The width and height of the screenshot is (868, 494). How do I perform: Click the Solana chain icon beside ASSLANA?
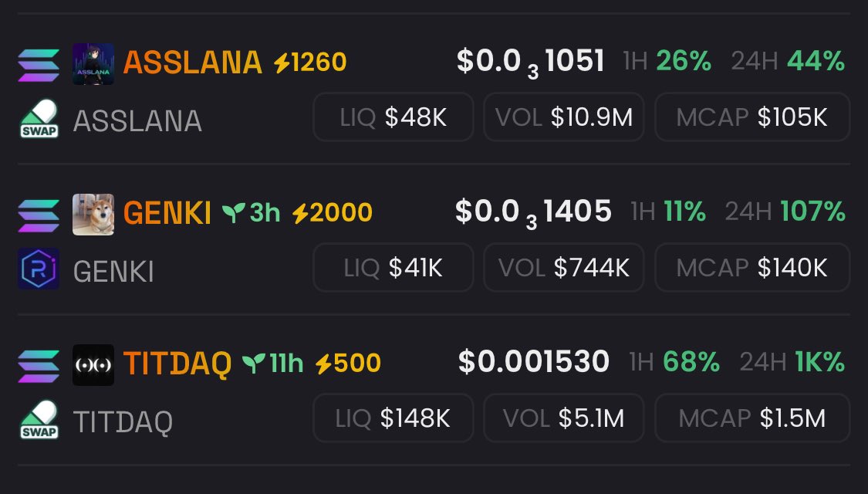39,64
